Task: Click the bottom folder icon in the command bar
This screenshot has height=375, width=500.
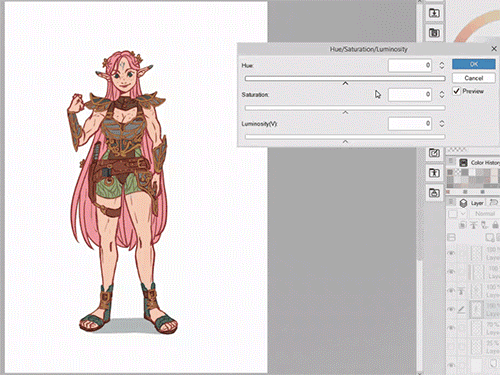Action: point(434,193)
